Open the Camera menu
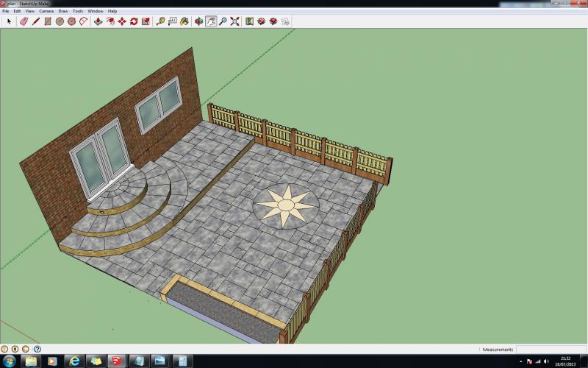Viewport: 588px width, 368px height. [x=46, y=11]
